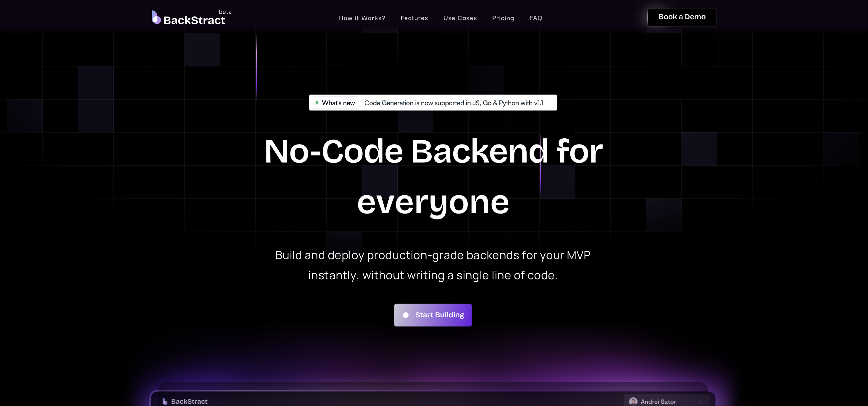The image size is (868, 406).
Task: Open the How it Works? menu item
Action: point(362,18)
